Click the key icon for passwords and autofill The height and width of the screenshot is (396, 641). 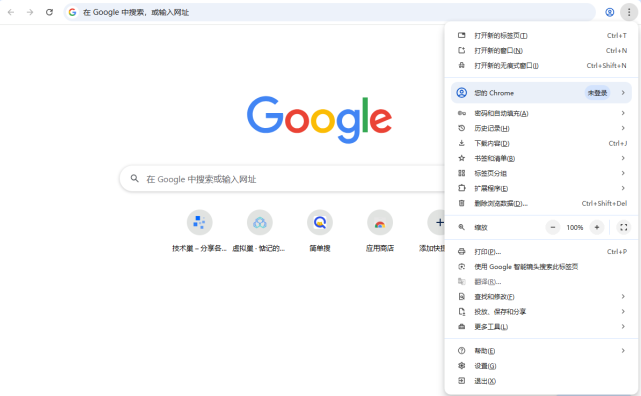(462, 113)
